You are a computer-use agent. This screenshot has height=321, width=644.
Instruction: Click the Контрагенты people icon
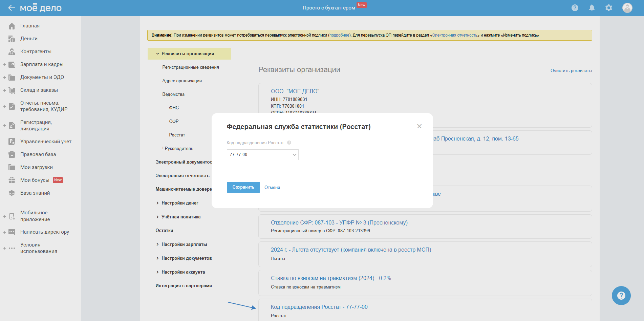tap(12, 52)
